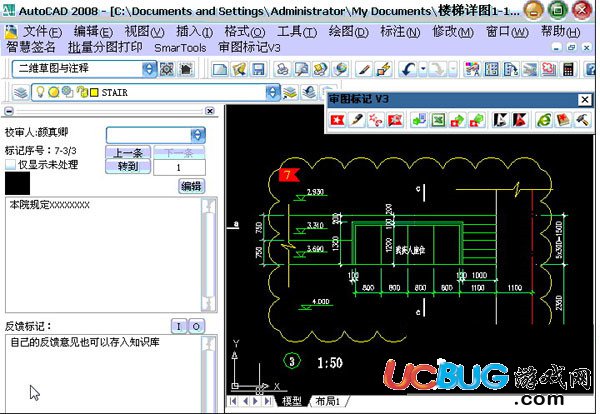Switch to the 布局1 layout tab
This screenshot has height=414, width=600.
(327, 401)
